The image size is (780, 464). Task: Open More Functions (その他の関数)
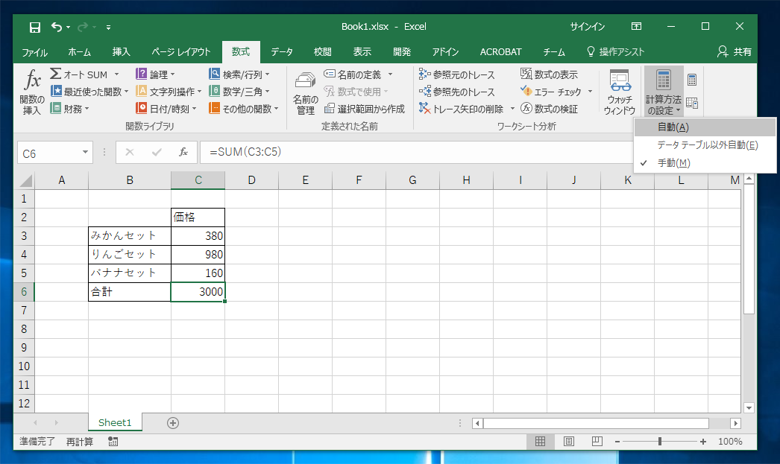tap(244, 108)
